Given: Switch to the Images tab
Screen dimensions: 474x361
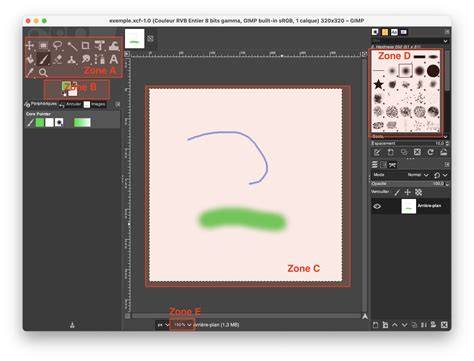Looking at the screenshot, I should coord(94,104).
